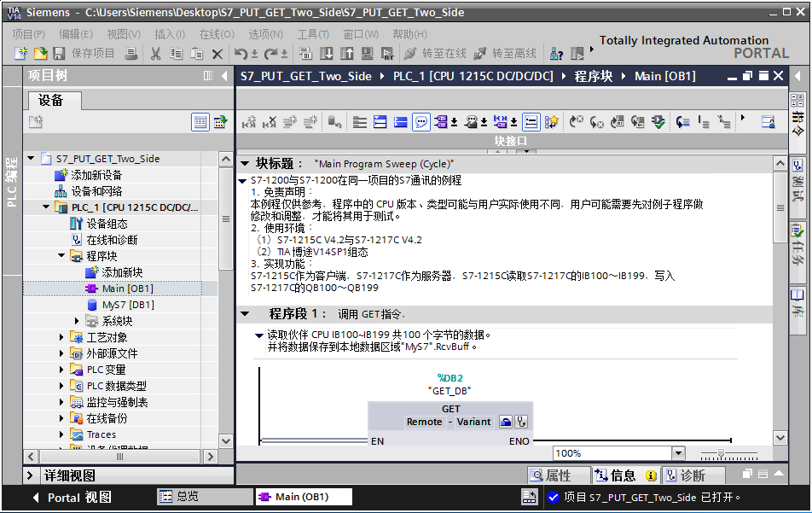Toggle details view icon in project tree toolbar
Screen dimensions: 812x513
[200, 122]
